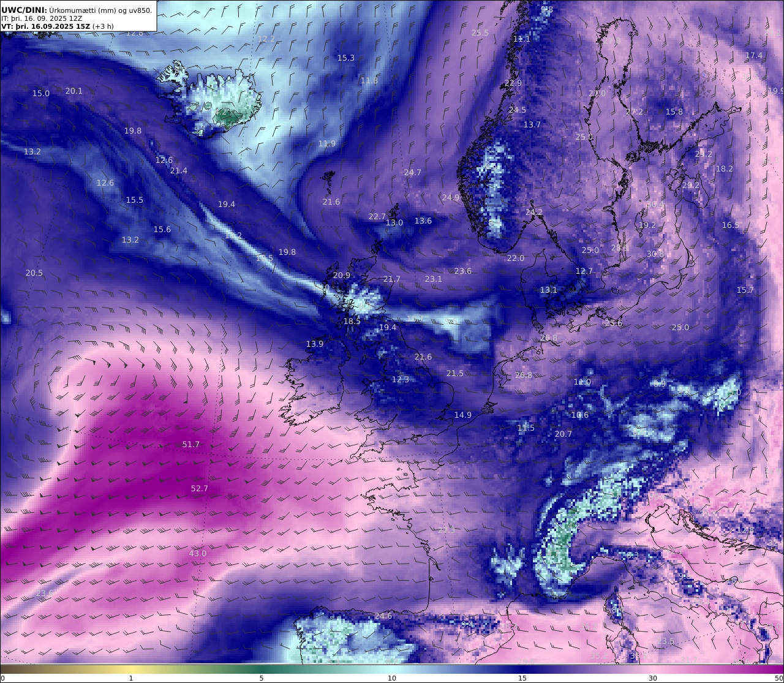The height and width of the screenshot is (683, 784).
Task: Click the 21.5 value label
Action: (x=455, y=373)
